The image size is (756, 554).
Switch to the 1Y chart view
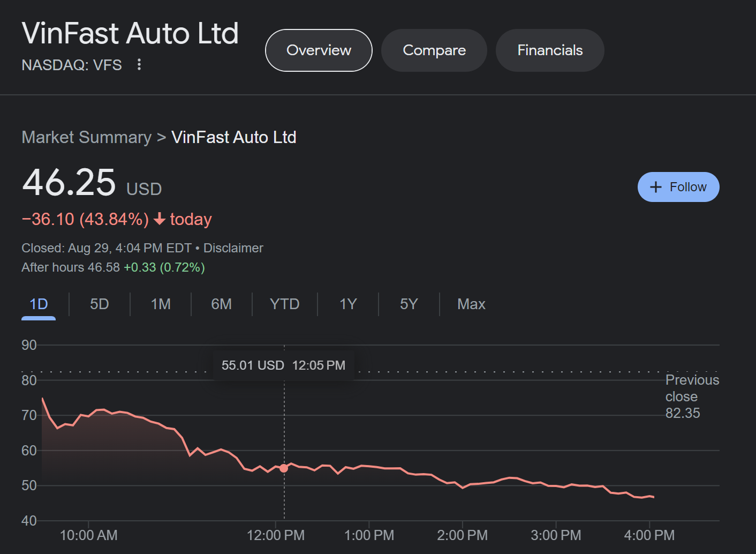348,304
